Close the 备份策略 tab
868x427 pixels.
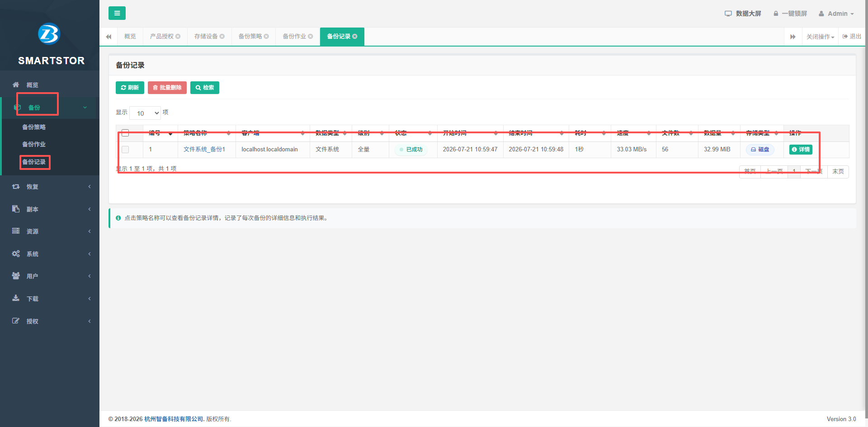pos(266,37)
